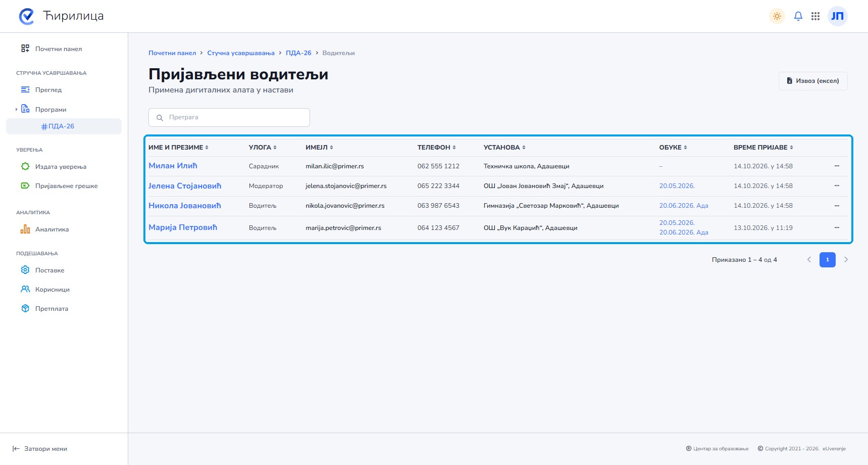Click the Почетни панел breadcrumb link
Viewport: 868px width, 465px height.
tap(172, 53)
